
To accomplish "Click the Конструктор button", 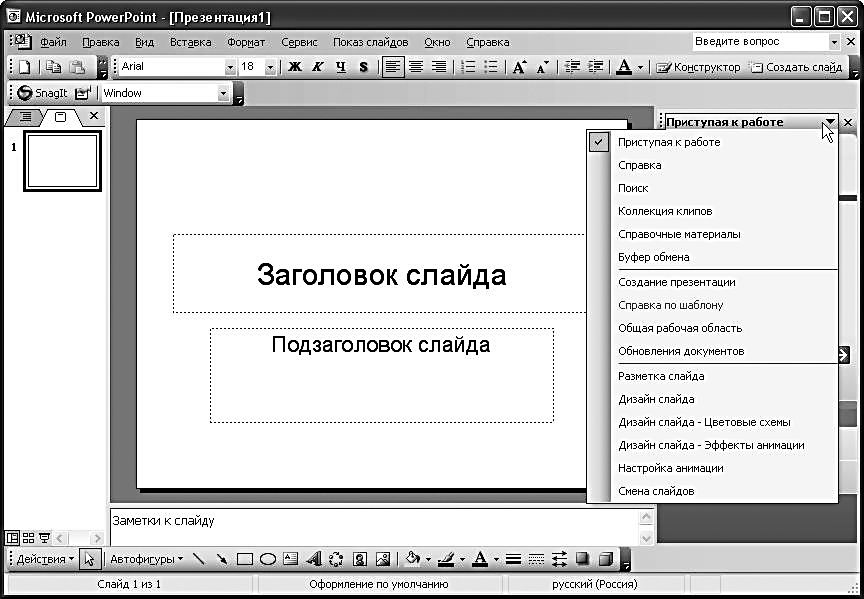I will tap(699, 68).
